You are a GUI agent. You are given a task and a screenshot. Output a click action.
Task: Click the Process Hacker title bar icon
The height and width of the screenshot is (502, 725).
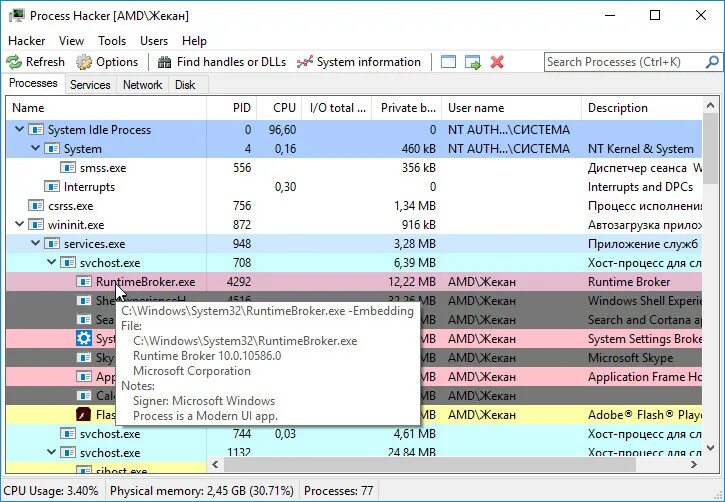point(16,16)
